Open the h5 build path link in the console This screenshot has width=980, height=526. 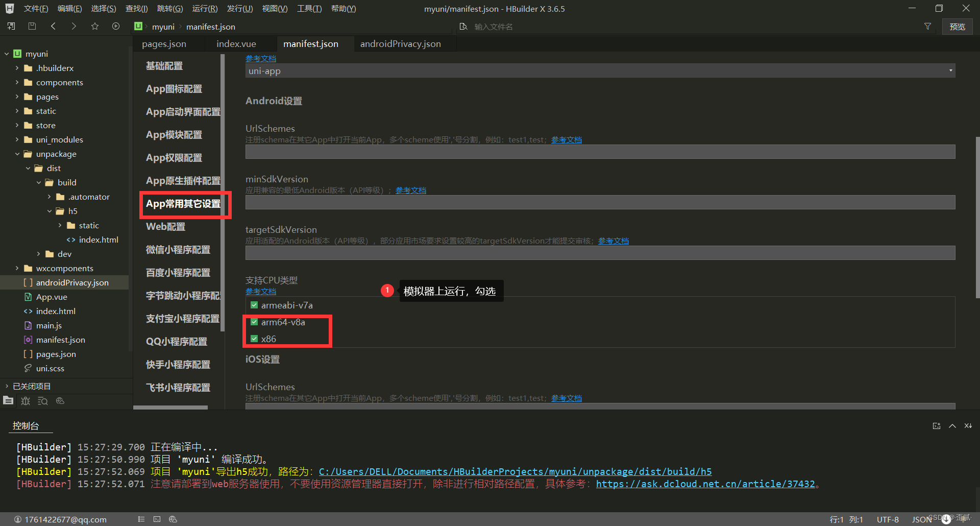515,471
